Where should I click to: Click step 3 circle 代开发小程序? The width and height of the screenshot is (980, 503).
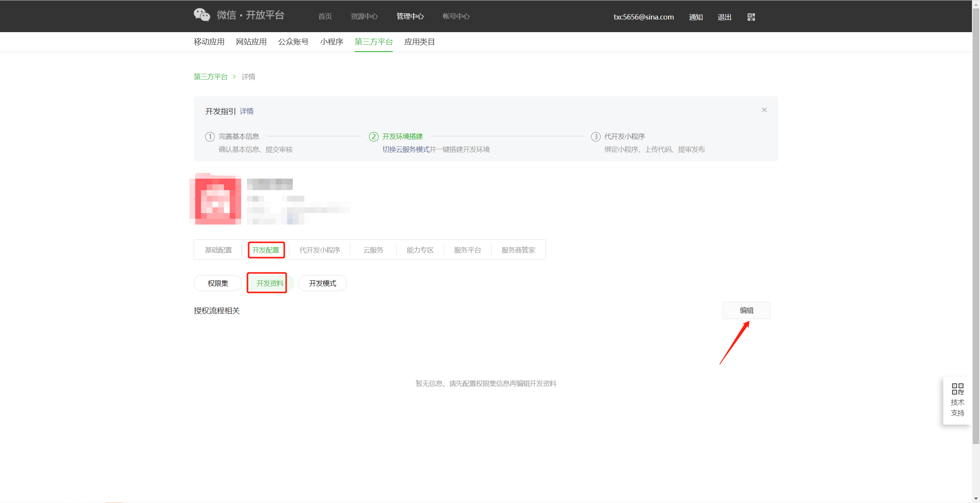click(596, 137)
